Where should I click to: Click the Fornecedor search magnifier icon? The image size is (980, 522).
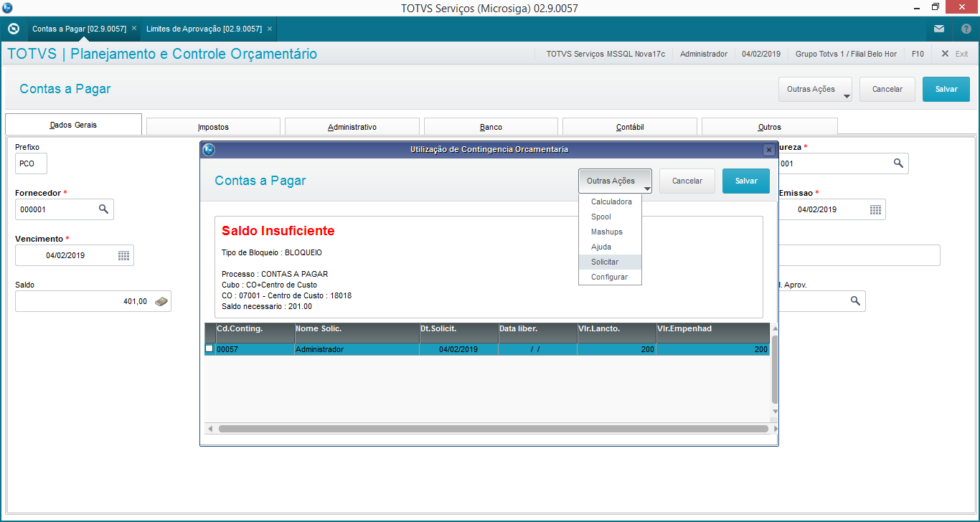point(103,209)
